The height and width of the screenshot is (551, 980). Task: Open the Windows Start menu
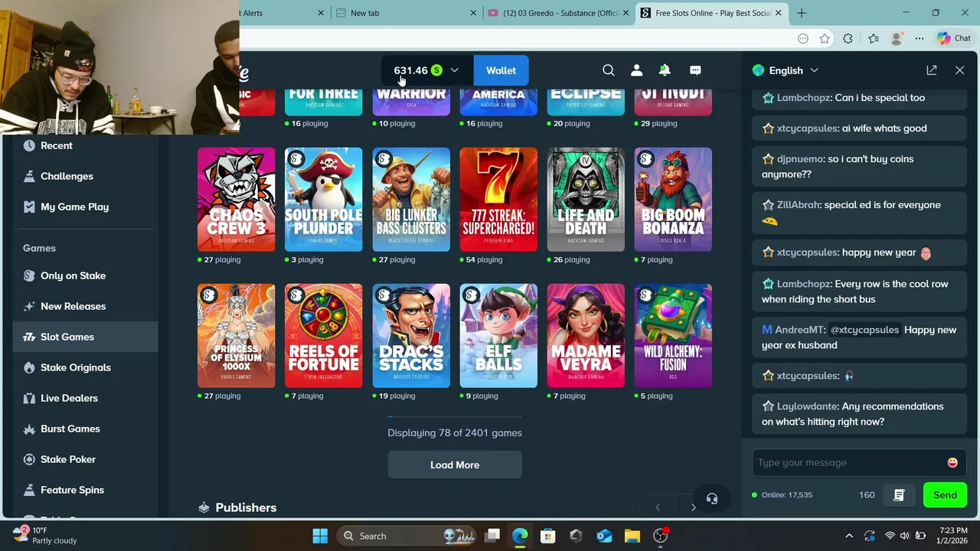coord(320,536)
